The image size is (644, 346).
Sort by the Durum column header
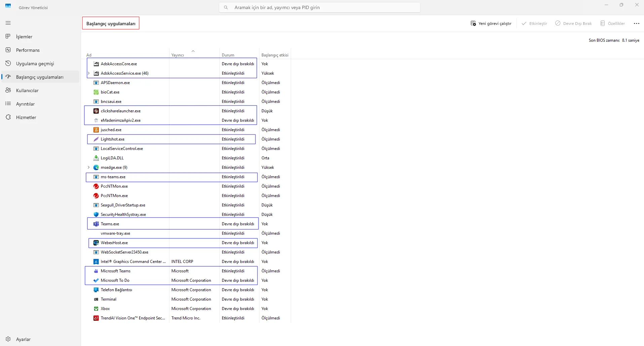228,55
